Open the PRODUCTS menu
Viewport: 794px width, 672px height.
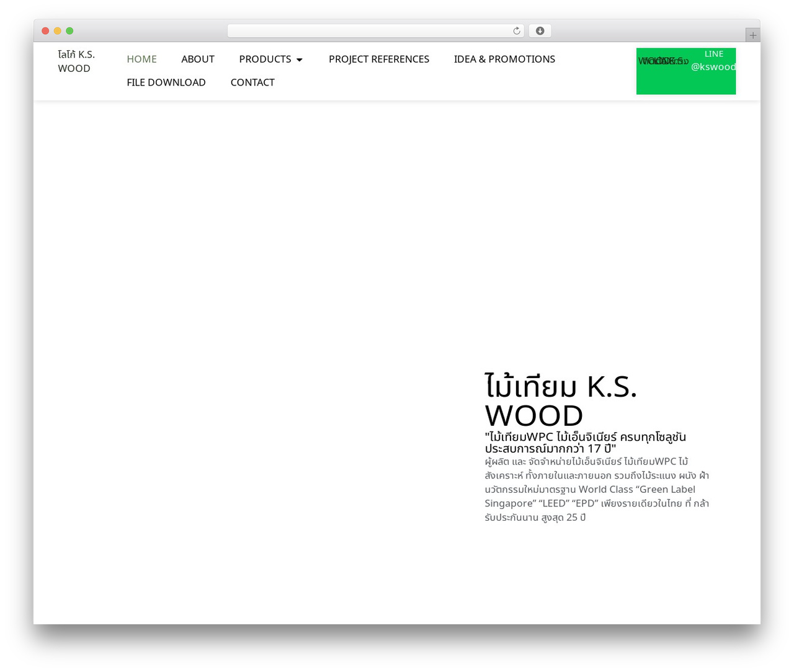265,59
